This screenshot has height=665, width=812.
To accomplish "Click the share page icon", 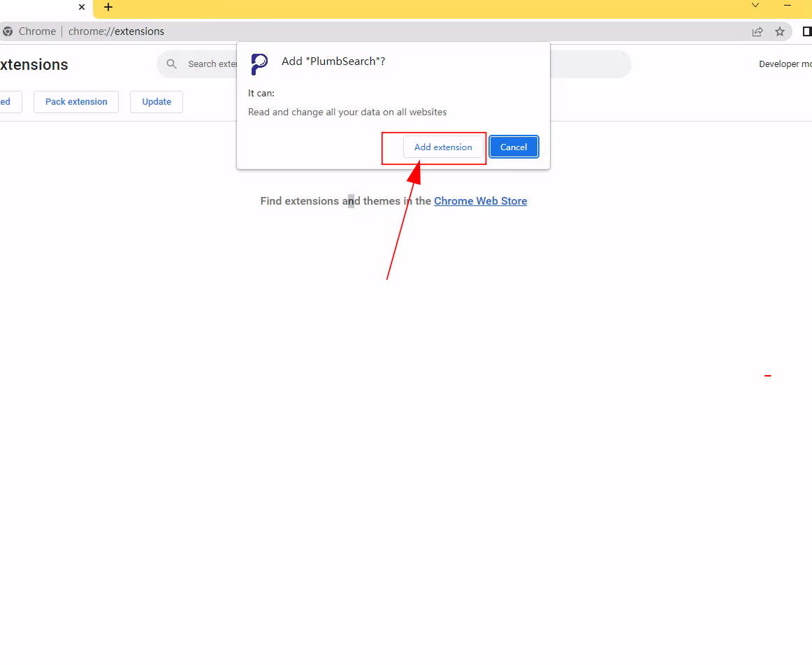I will [757, 31].
